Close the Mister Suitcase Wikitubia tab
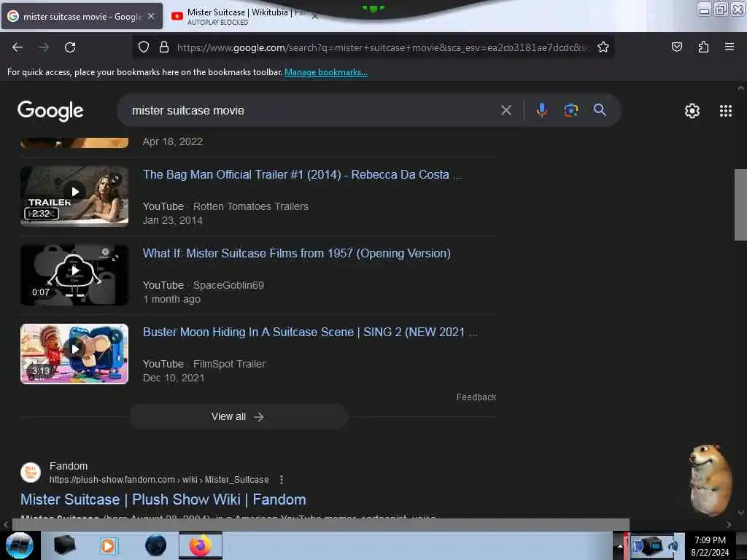747x560 pixels. (315, 16)
